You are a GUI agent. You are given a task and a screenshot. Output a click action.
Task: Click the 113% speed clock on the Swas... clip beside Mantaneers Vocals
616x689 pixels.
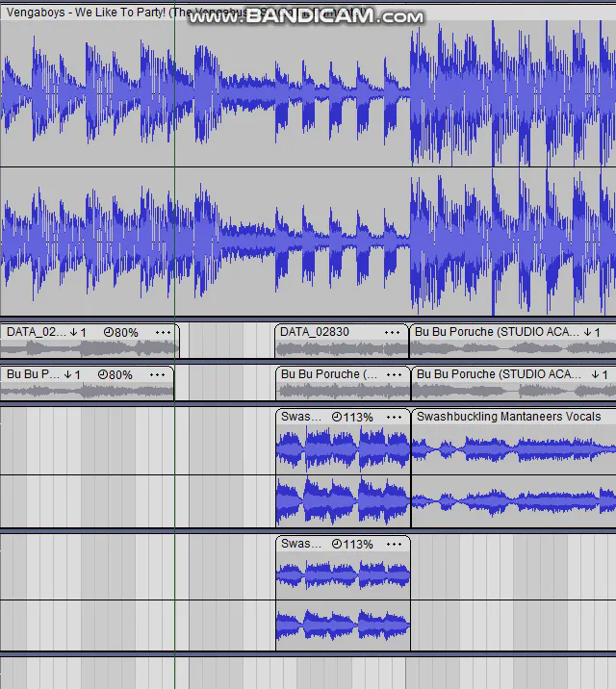click(352, 417)
